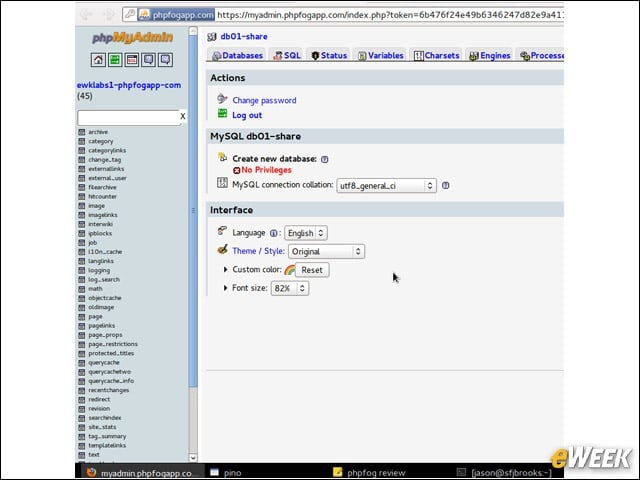Click the phpMyAdmin logo
Viewport: 640px width, 480px height.
click(x=132, y=38)
